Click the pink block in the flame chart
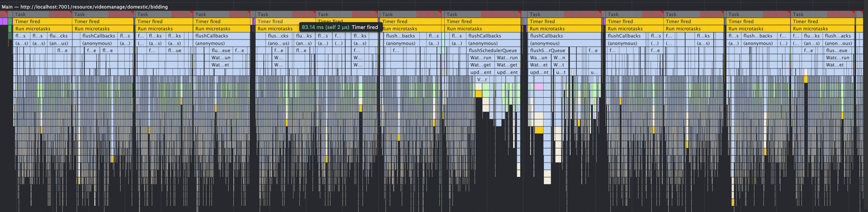This screenshot has height=212, width=868. point(539,86)
